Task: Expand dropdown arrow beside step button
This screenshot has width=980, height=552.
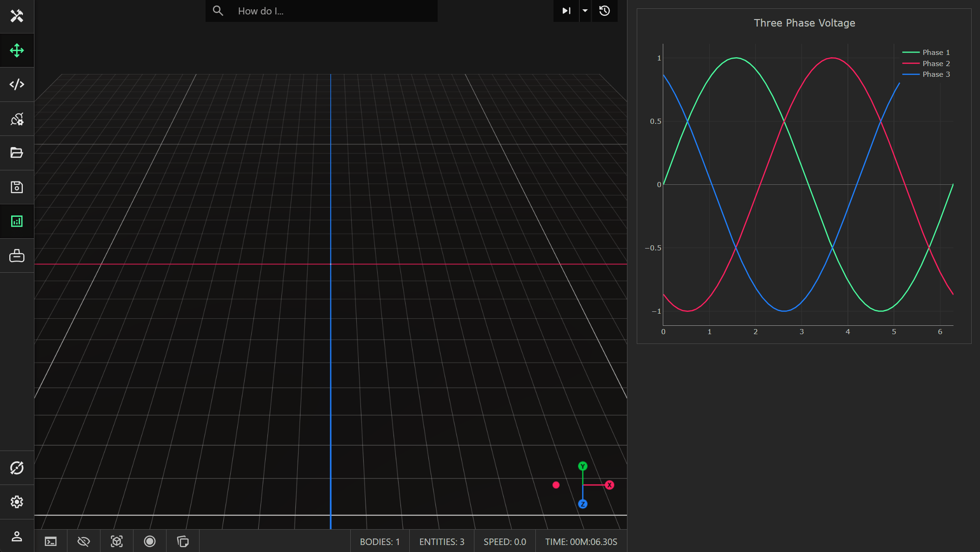Action: (585, 11)
